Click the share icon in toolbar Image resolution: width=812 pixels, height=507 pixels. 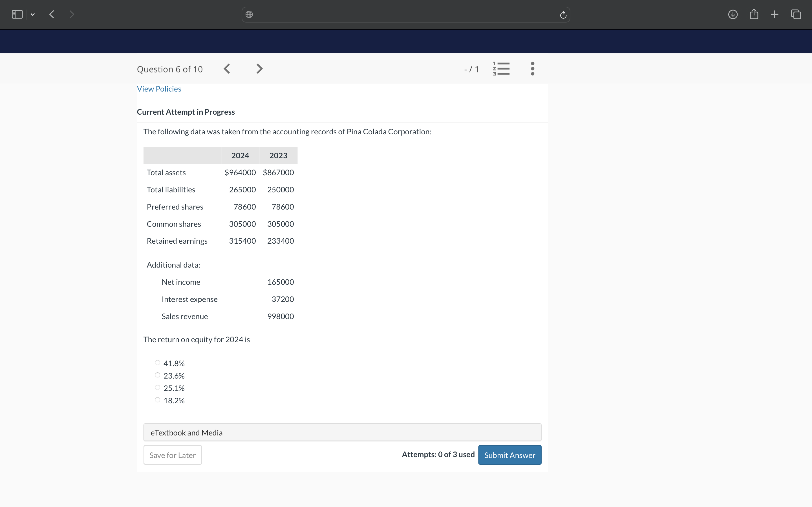[x=754, y=14]
